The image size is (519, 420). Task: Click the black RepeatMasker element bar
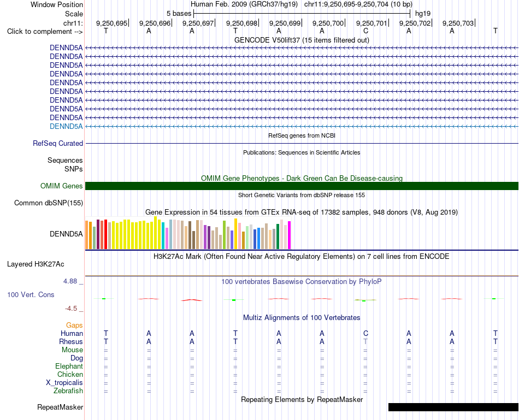click(x=453, y=407)
